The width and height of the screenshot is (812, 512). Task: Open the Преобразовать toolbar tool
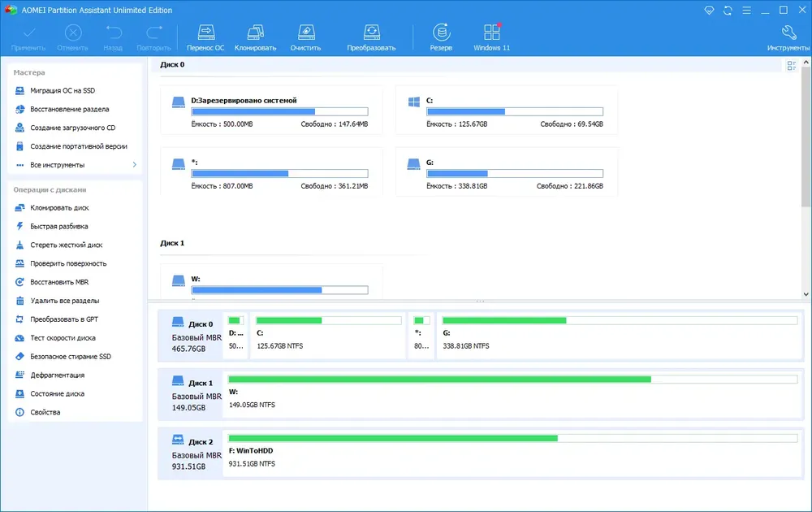(371, 37)
